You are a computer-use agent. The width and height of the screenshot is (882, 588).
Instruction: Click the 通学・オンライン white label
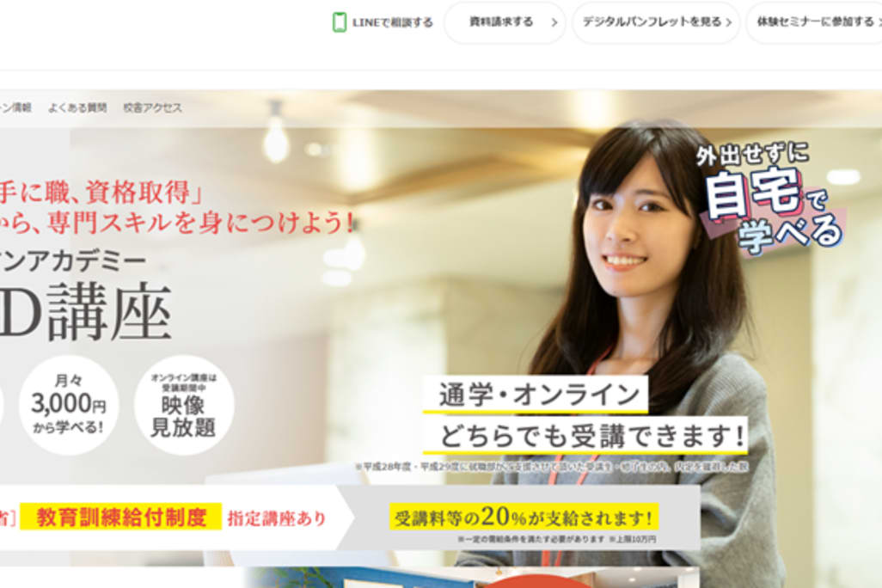coord(535,395)
